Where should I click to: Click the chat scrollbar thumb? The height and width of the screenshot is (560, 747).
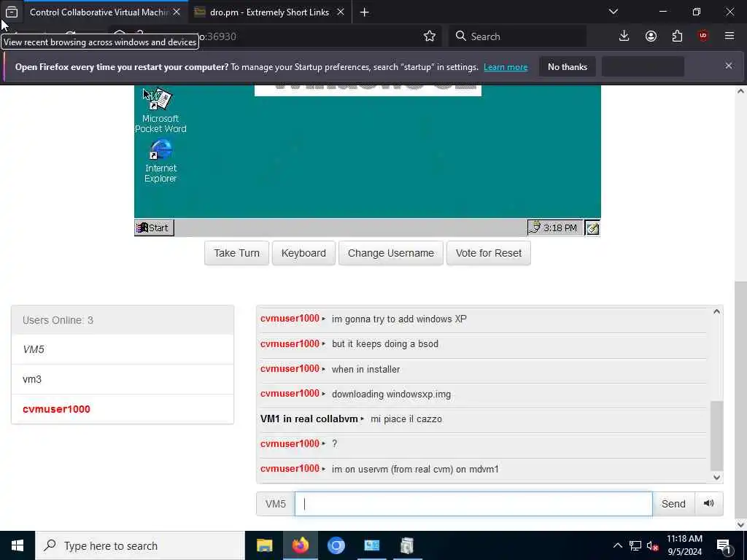pos(716,435)
